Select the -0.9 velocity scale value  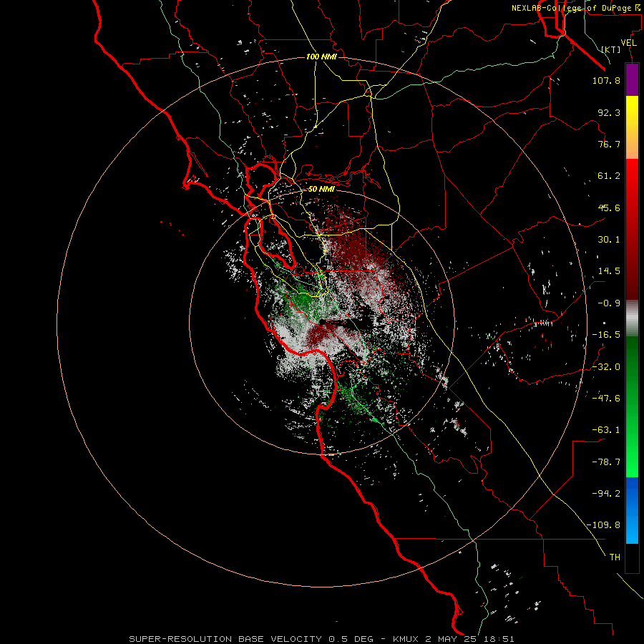pos(609,303)
